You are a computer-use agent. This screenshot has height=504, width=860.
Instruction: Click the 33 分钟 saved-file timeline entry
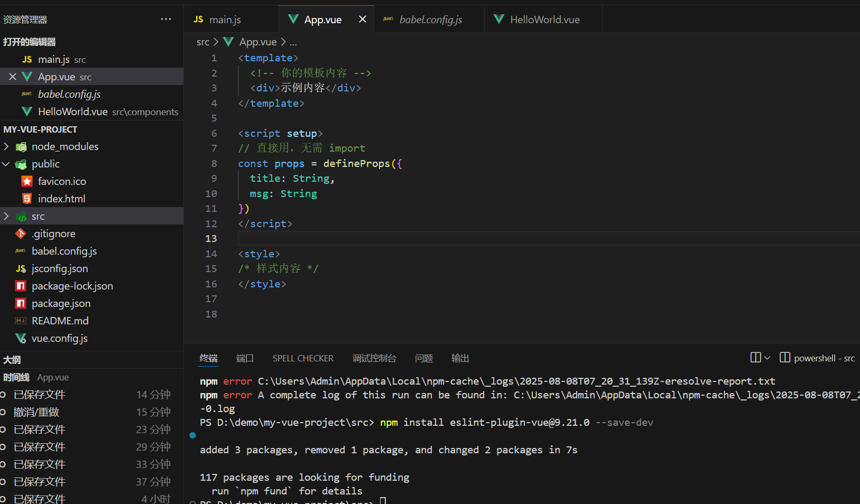91,464
